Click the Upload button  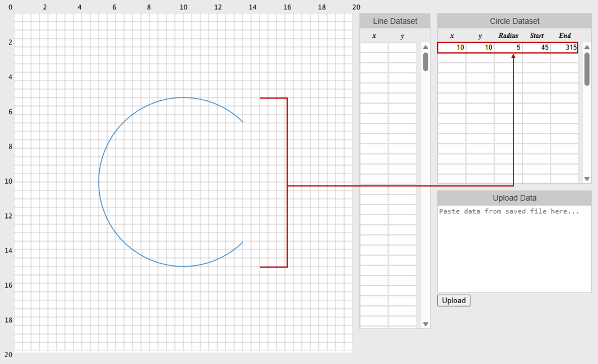(x=454, y=300)
